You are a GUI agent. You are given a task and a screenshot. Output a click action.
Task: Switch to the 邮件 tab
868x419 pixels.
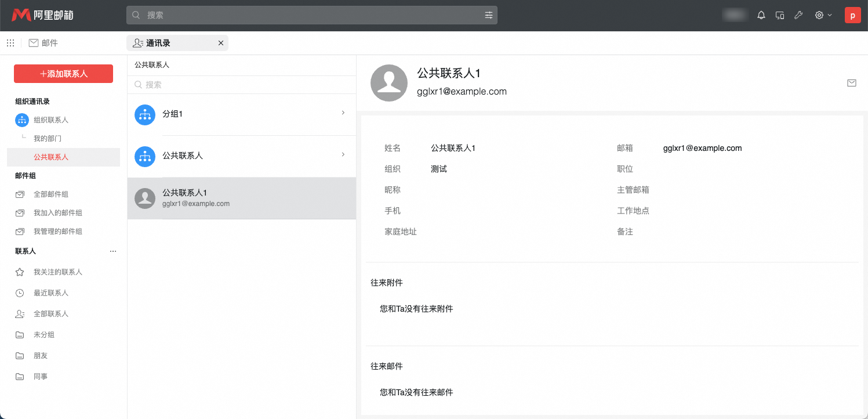coord(43,43)
